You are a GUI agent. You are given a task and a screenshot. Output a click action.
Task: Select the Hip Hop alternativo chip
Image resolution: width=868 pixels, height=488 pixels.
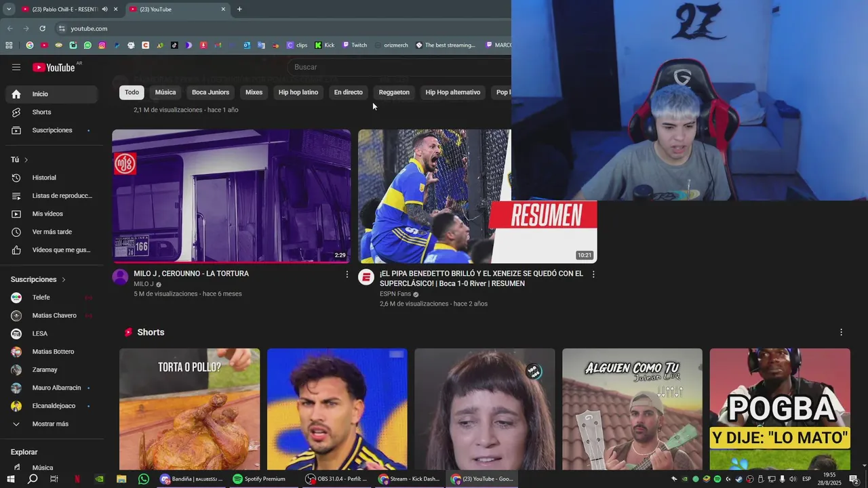point(453,92)
